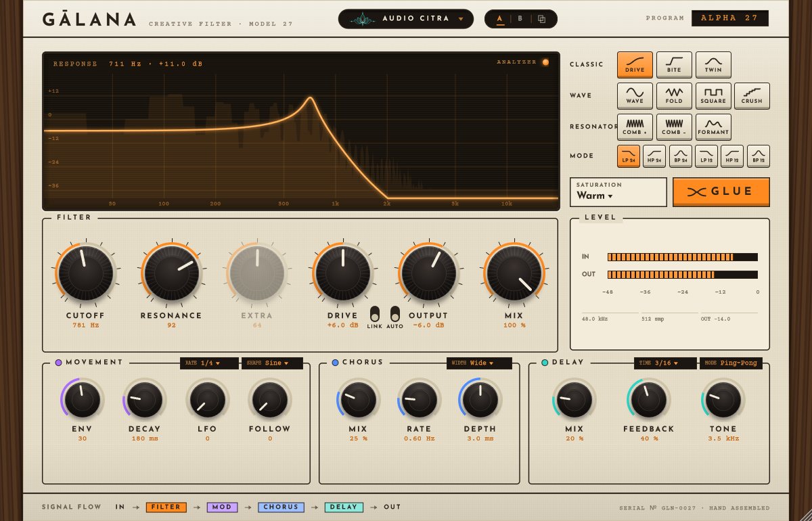This screenshot has width=812, height=521.
Task: Choose the Fold wave shaper
Action: tap(674, 95)
